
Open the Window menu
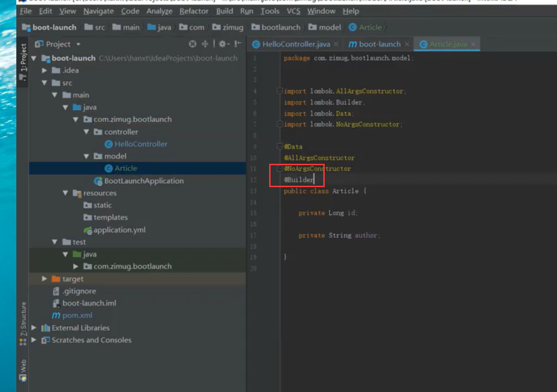(321, 11)
